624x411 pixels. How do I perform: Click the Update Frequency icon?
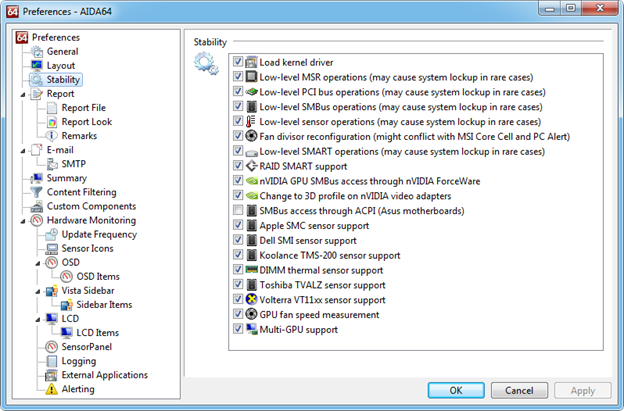point(53,234)
